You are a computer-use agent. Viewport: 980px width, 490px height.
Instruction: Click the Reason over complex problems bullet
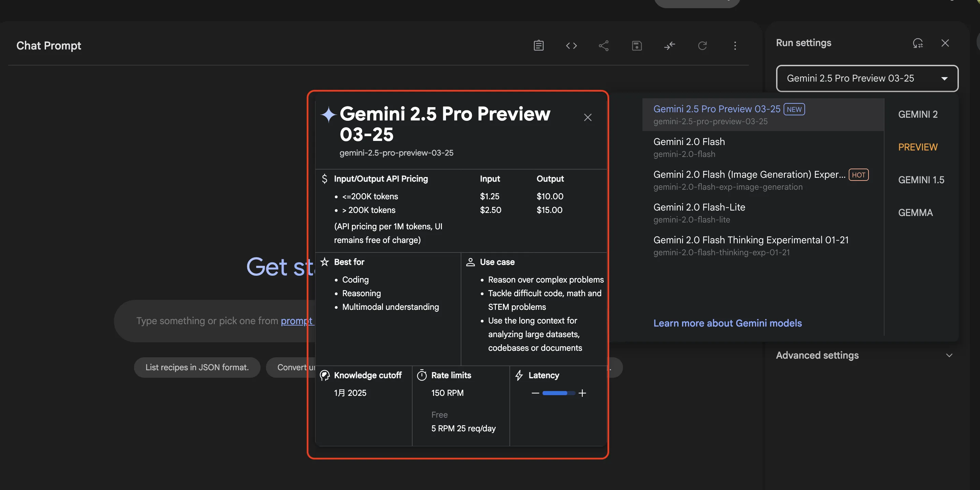[x=546, y=279]
